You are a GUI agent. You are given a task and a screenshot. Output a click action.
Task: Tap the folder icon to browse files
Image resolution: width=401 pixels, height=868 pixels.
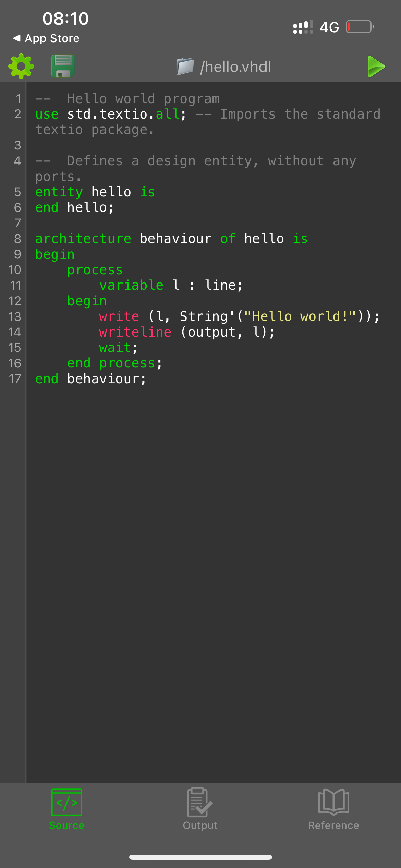click(185, 67)
